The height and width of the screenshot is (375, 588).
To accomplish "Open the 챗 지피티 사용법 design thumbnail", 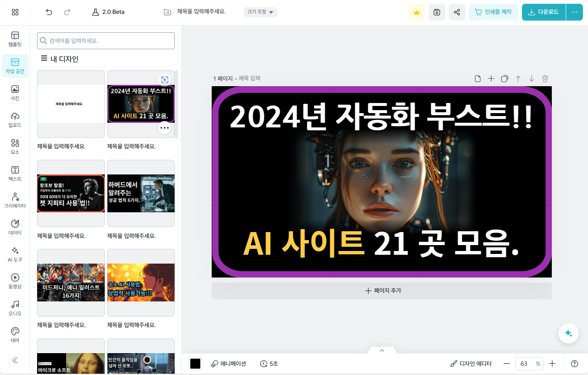I will click(71, 193).
